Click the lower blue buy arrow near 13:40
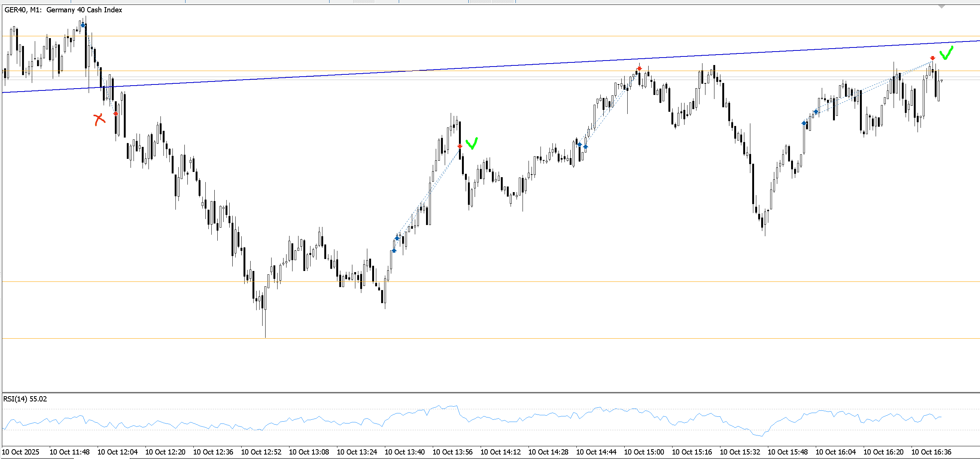Image resolution: width=980 pixels, height=459 pixels. [394, 250]
